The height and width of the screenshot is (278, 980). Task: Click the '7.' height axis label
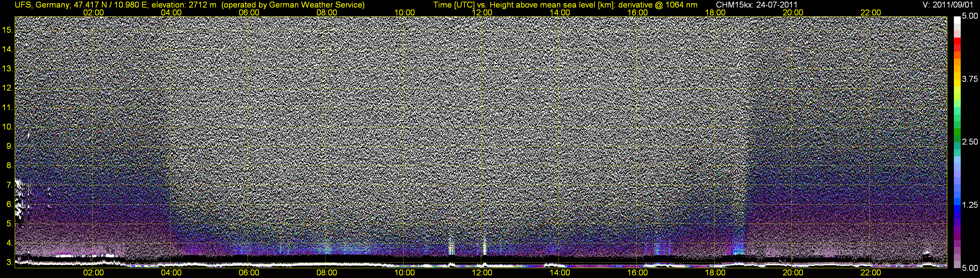coord(9,185)
